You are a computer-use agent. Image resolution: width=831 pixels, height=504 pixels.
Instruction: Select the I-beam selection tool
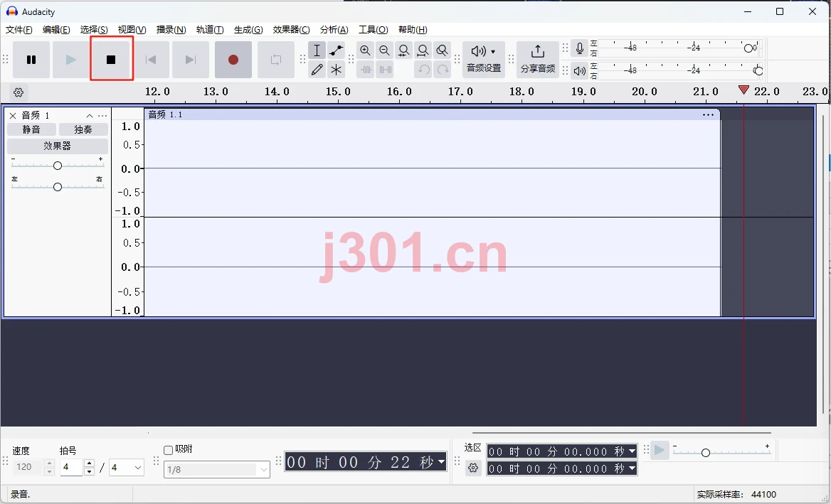coord(317,50)
